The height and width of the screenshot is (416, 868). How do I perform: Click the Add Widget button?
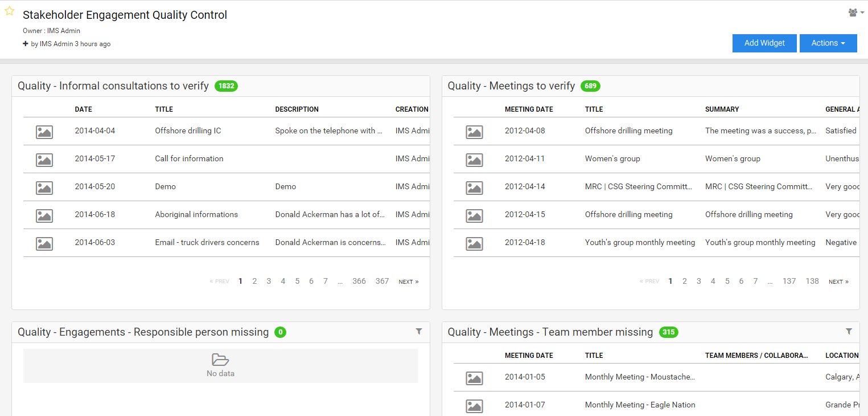coord(764,43)
